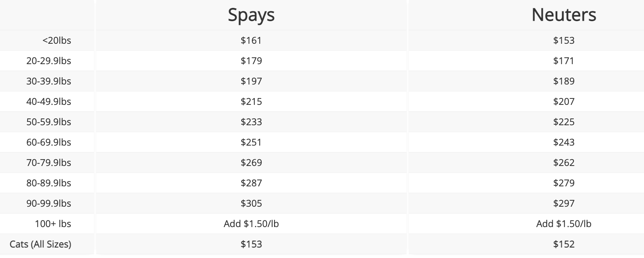Select the Cats (All Sizes) label

tap(40, 244)
